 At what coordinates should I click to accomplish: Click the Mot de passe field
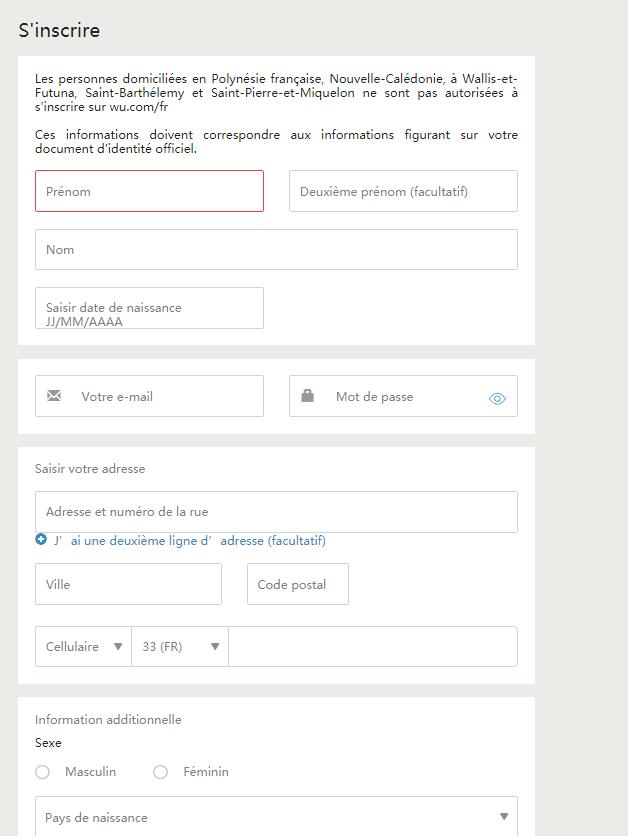pos(403,396)
